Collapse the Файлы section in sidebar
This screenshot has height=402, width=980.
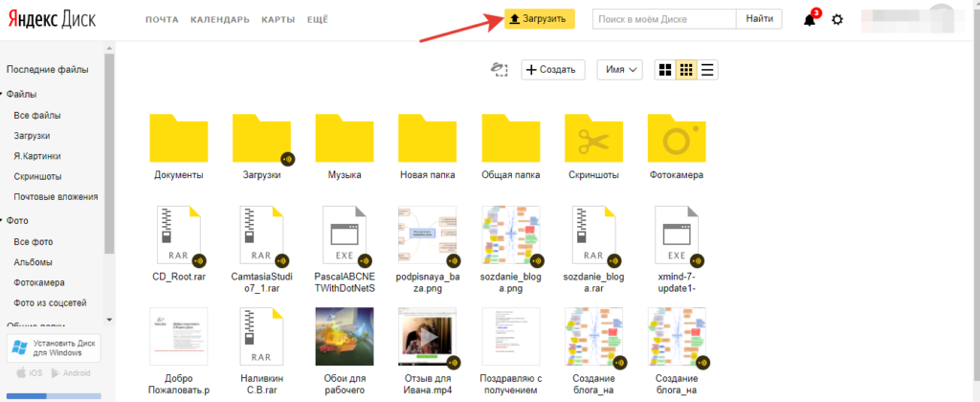[x=3, y=95]
